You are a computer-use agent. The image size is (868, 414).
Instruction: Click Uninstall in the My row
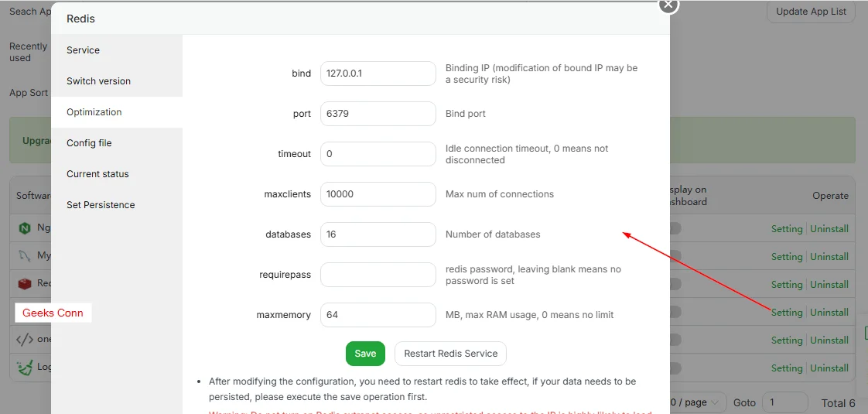click(x=829, y=256)
